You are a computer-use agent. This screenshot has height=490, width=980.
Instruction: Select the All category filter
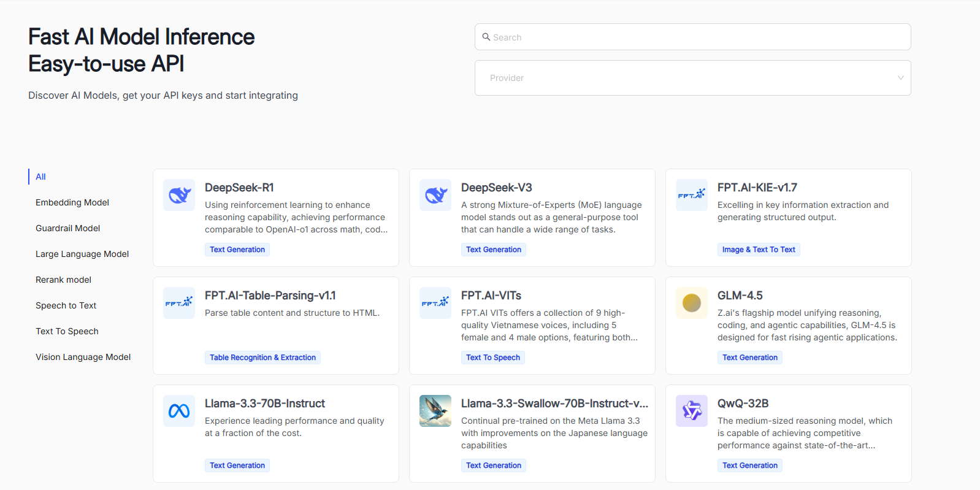point(41,177)
